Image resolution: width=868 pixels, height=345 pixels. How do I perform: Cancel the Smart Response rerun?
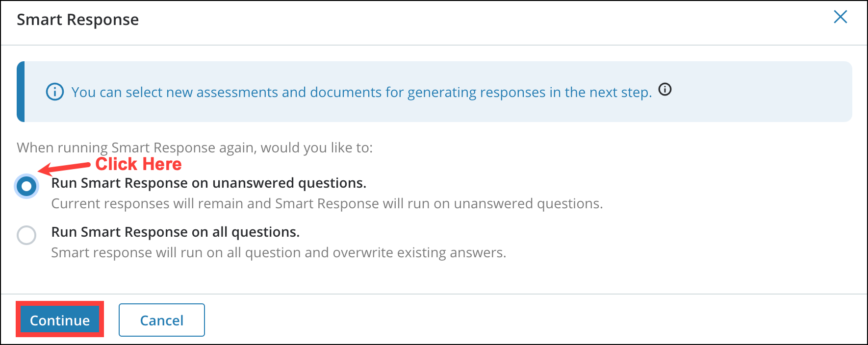coord(161,320)
